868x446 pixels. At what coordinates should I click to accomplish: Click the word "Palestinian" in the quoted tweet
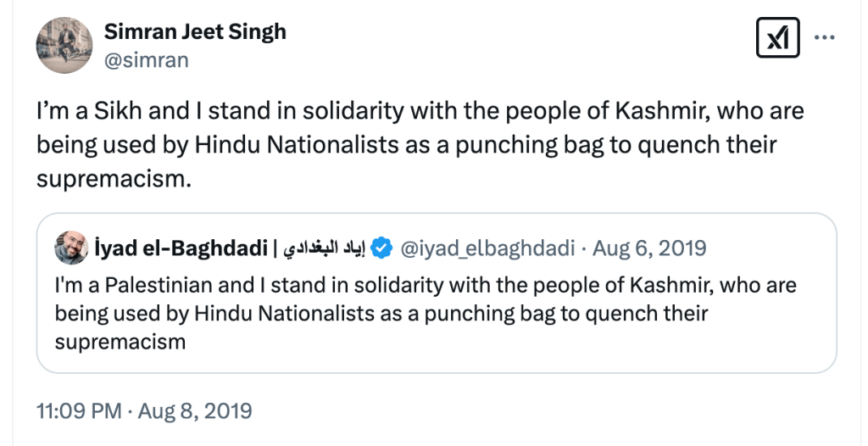[x=142, y=285]
